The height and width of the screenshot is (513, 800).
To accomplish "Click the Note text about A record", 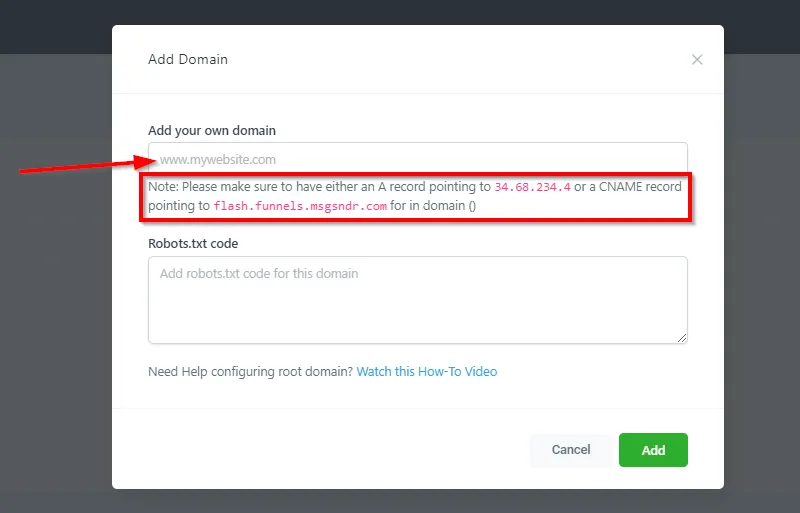I will pos(320,187).
